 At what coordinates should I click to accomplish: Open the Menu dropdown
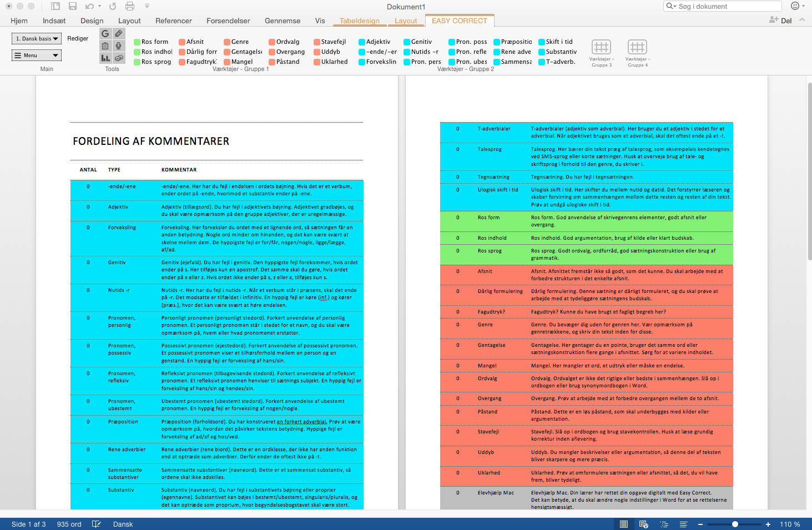tap(37, 55)
